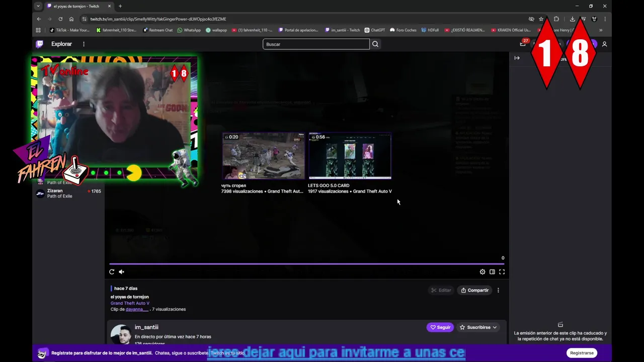Open the Chrome media control icon
This screenshot has width=644, height=362.
[583, 19]
